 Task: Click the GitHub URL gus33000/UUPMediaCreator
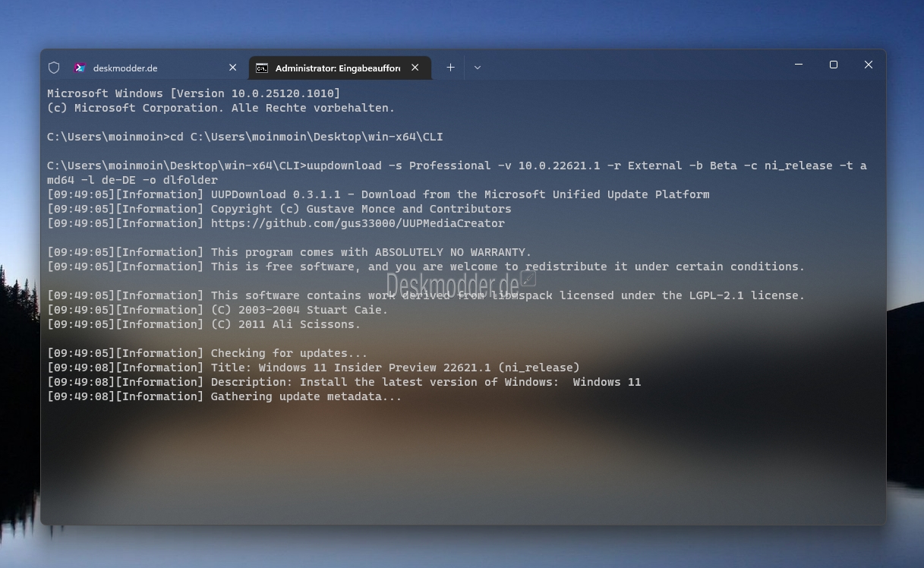coord(358,223)
